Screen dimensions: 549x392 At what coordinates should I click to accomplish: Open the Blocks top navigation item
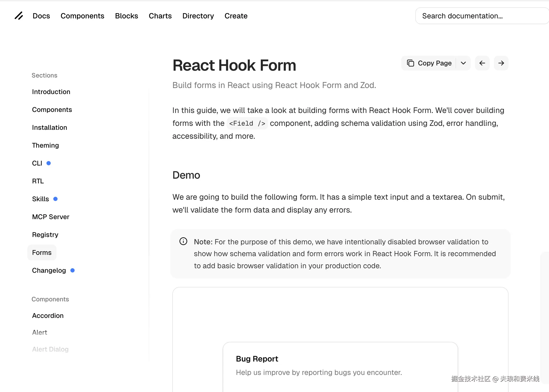126,16
